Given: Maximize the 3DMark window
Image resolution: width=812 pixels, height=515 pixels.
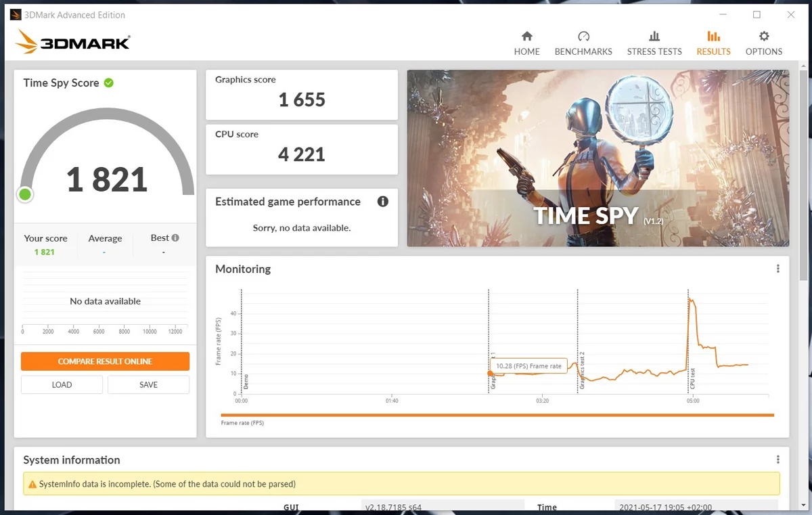Looking at the screenshot, I should [757, 14].
